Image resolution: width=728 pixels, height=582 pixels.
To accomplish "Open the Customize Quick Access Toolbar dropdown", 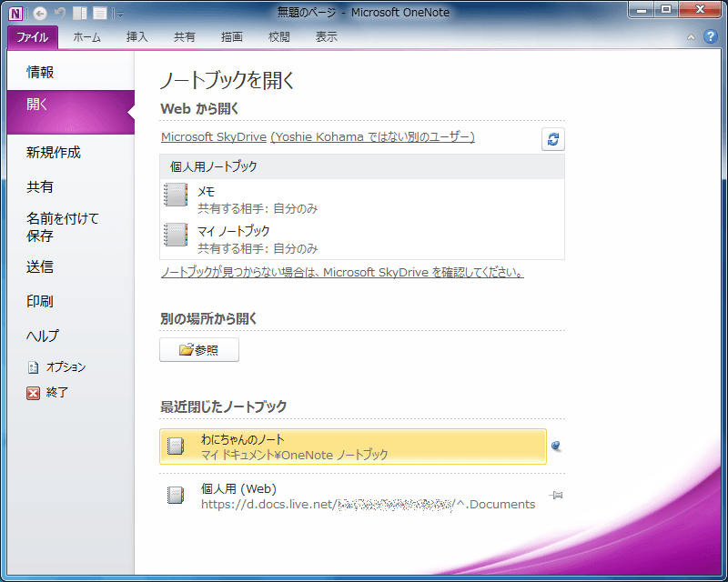I will coord(120,15).
